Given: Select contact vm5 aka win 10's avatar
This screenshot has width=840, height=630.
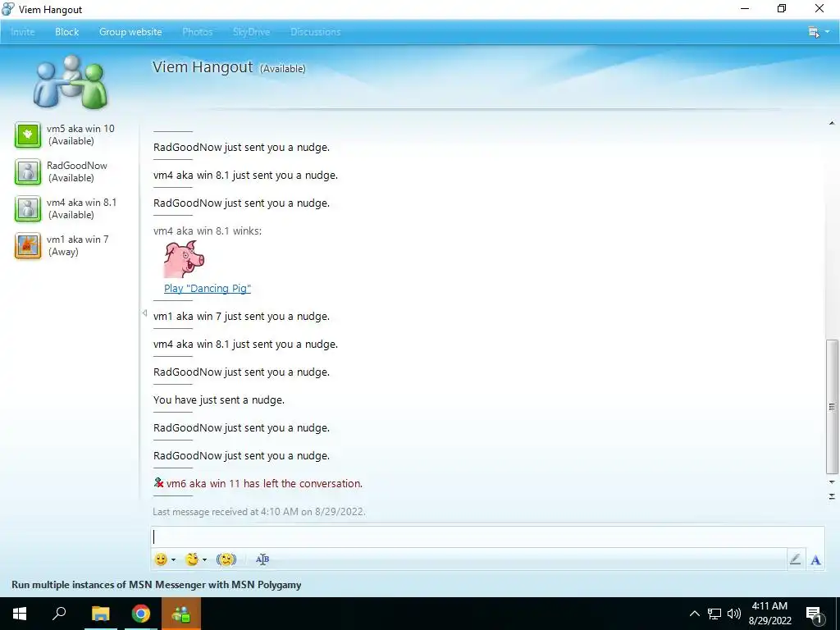Looking at the screenshot, I should [x=27, y=135].
